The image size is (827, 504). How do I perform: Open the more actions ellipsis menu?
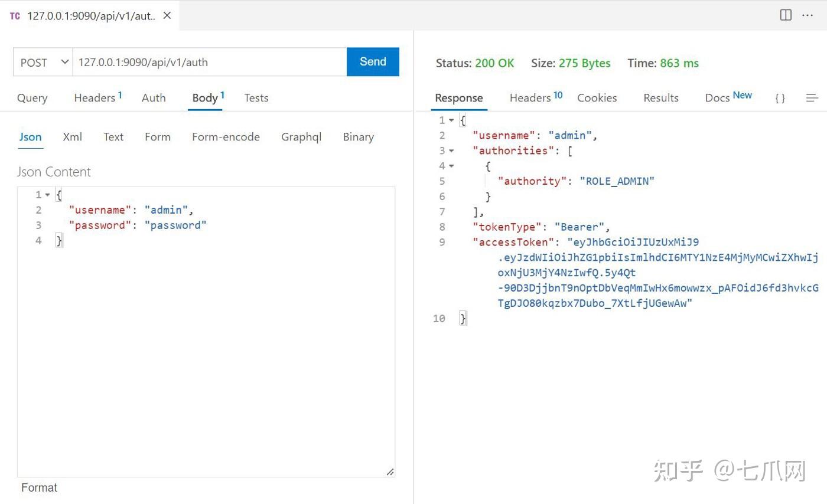click(x=808, y=15)
